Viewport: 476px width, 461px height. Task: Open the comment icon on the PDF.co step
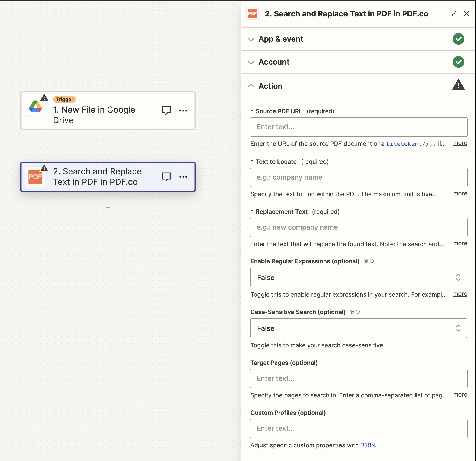click(166, 177)
